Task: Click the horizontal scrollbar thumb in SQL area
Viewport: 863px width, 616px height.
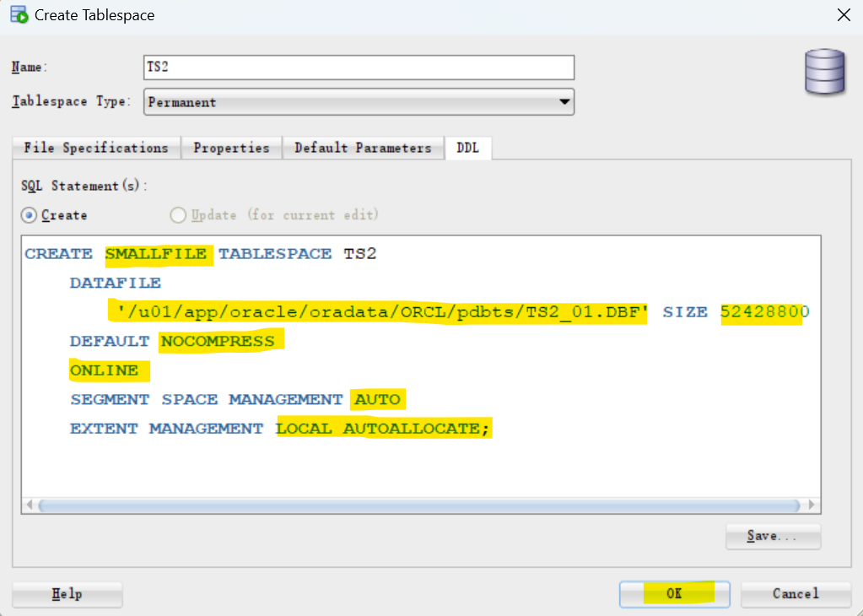Action: (x=418, y=505)
